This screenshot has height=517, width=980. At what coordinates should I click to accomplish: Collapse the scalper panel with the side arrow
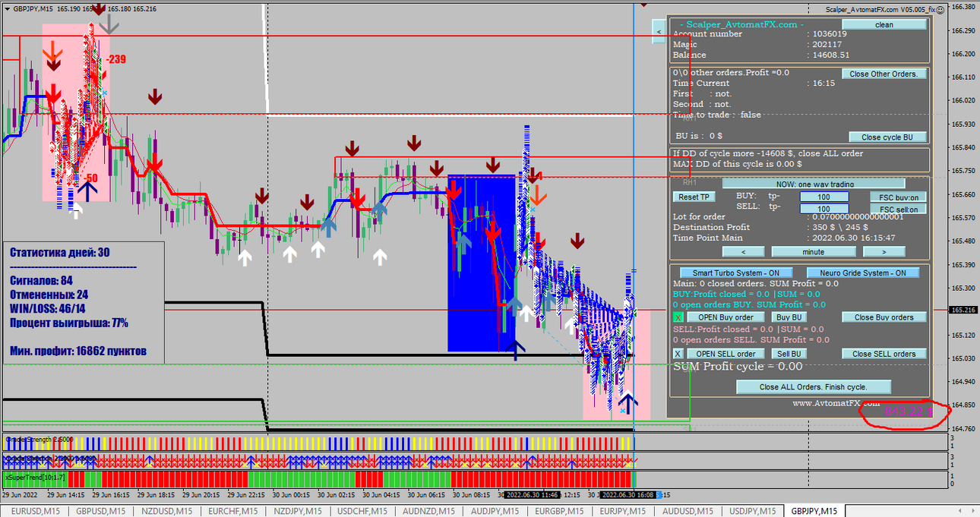pyautogui.click(x=659, y=32)
